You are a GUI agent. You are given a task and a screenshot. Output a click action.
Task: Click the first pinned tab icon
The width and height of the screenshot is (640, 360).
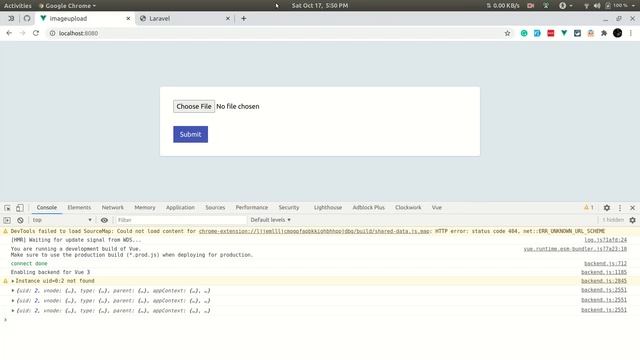pos(11,18)
